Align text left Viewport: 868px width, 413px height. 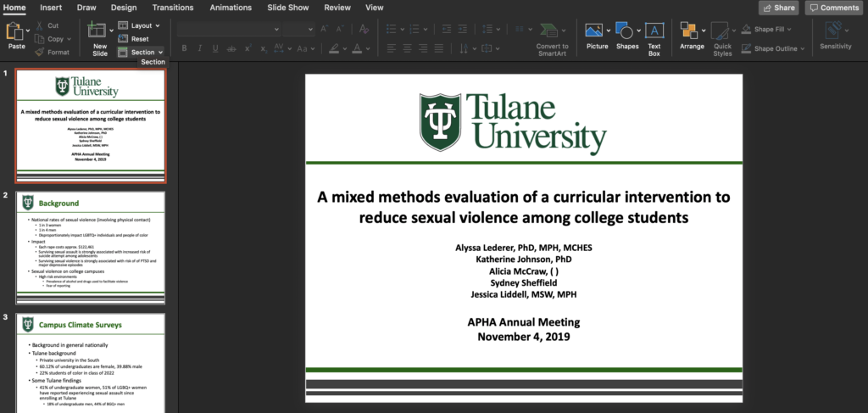pos(392,48)
